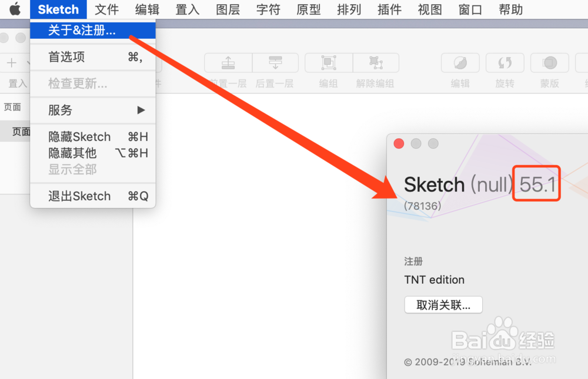Screen dimensions: 588x379
Task: Click the TNT edition text
Action: (435, 280)
